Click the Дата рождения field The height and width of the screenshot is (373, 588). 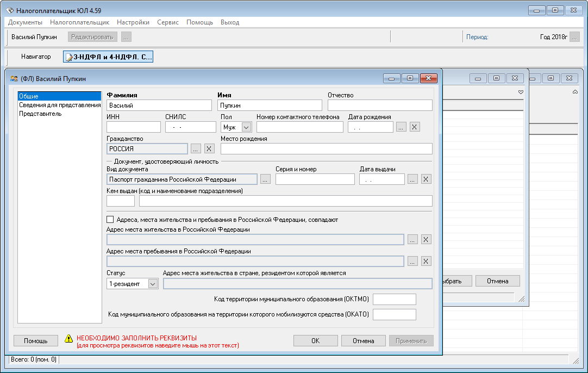[371, 127]
